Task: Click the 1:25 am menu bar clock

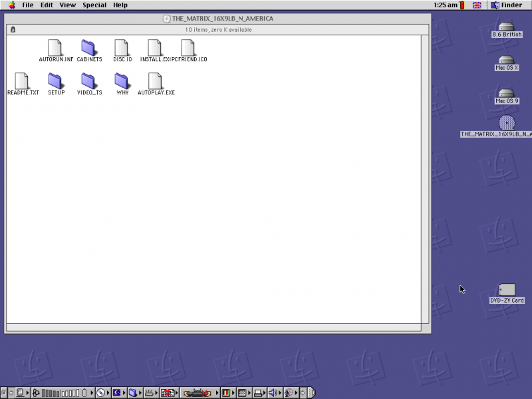Action: click(446, 5)
